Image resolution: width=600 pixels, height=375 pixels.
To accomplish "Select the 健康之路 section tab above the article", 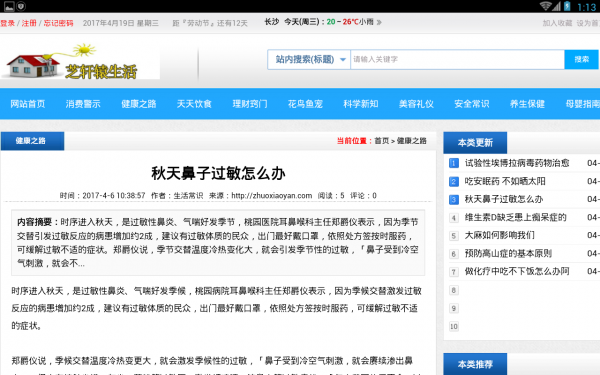I will click(32, 141).
